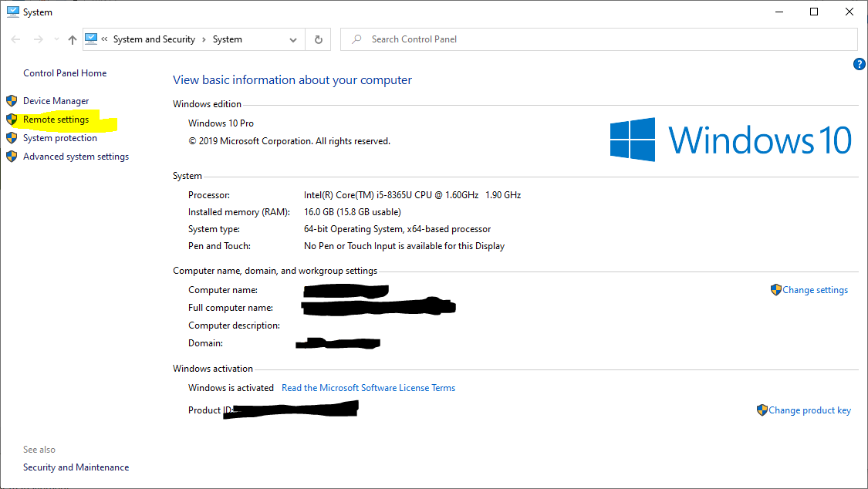The image size is (868, 489).
Task: Click the Back navigation arrow
Action: [x=15, y=39]
